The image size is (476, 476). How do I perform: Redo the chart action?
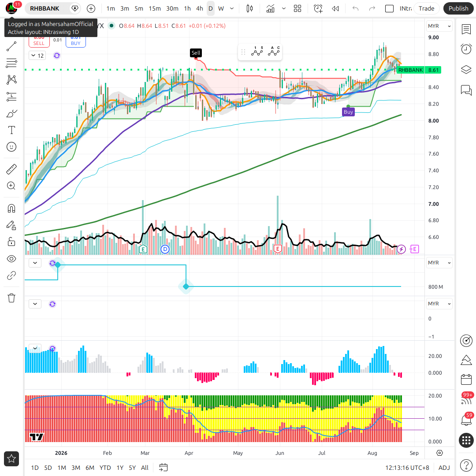[372, 8]
